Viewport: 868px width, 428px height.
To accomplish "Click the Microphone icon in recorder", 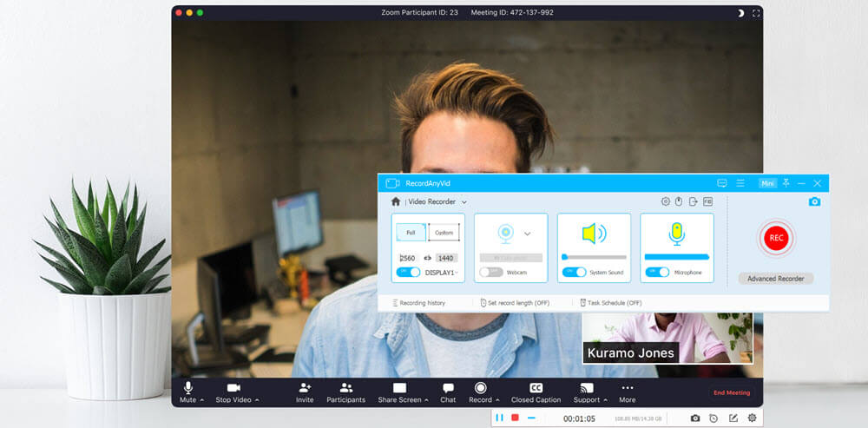I will click(676, 234).
